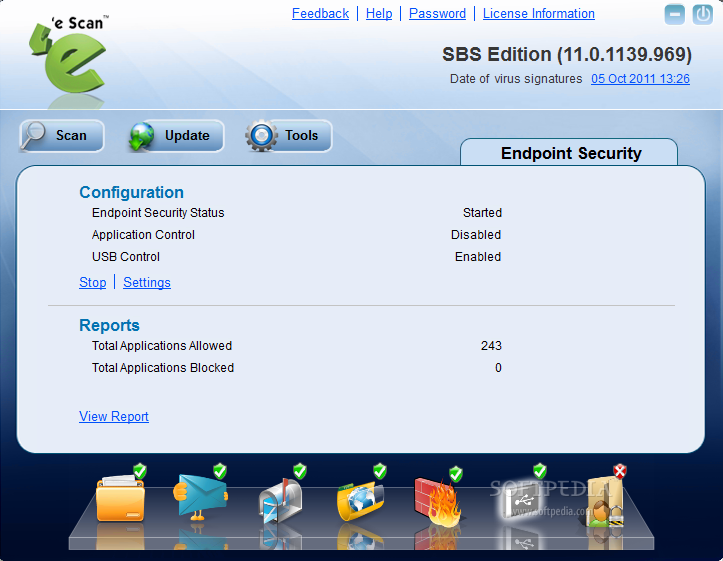The width and height of the screenshot is (723, 561).
Task: Click 'Total Applications Allowed' label
Action: pos(162,346)
